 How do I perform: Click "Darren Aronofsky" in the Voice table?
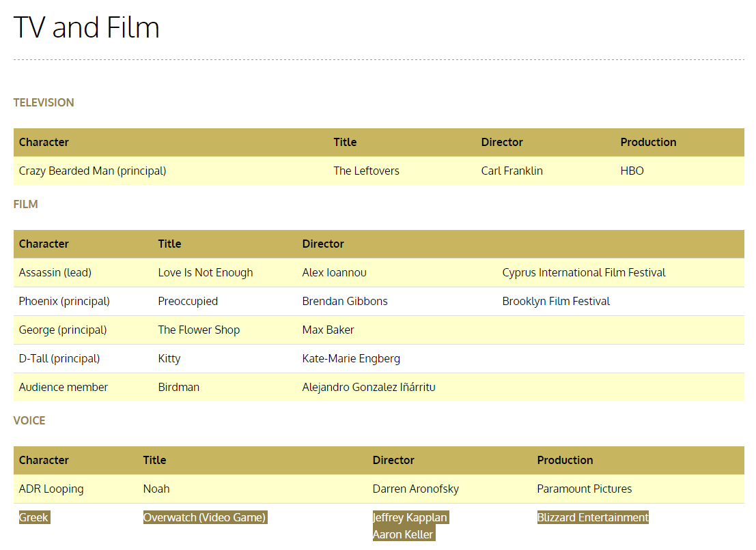click(x=415, y=489)
